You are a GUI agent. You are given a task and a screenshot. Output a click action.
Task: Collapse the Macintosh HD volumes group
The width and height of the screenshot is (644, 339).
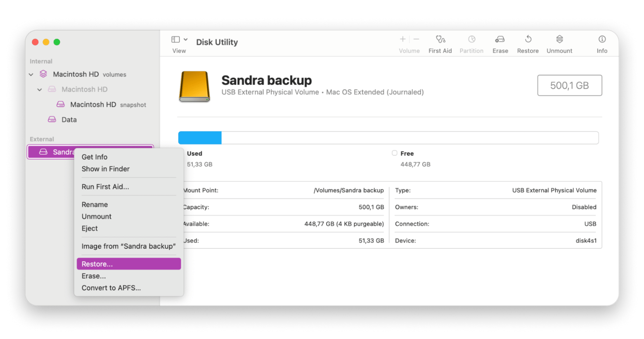pos(31,75)
